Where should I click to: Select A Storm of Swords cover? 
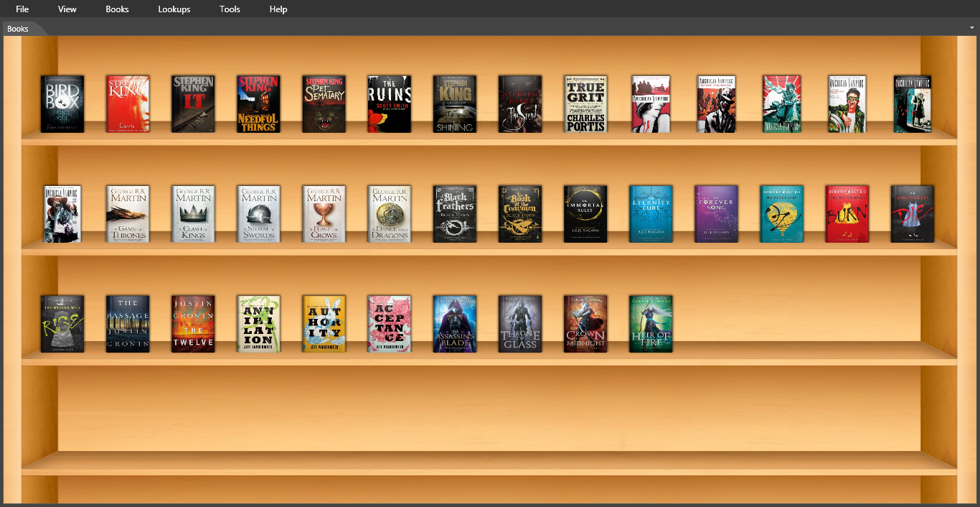(258, 214)
